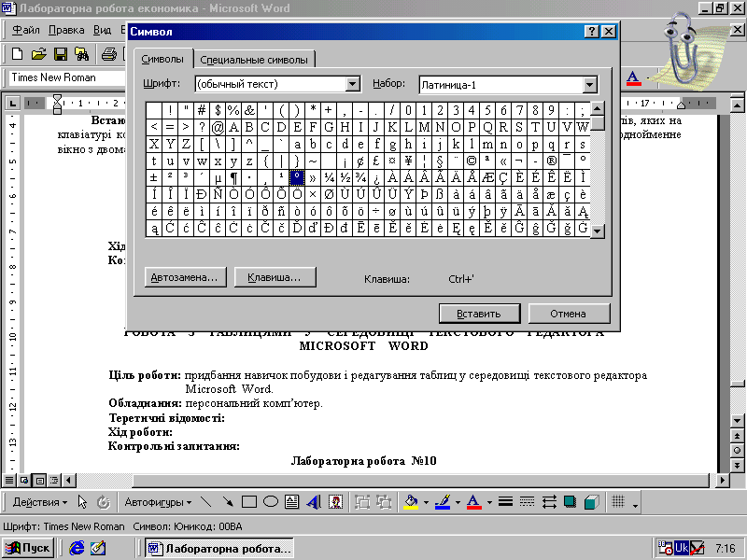Apply red font color on drawing toolbar

474,502
